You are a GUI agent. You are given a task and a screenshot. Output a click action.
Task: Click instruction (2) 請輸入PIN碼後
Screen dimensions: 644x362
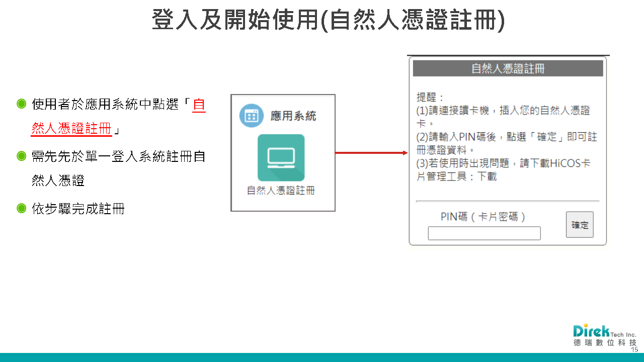click(507, 143)
